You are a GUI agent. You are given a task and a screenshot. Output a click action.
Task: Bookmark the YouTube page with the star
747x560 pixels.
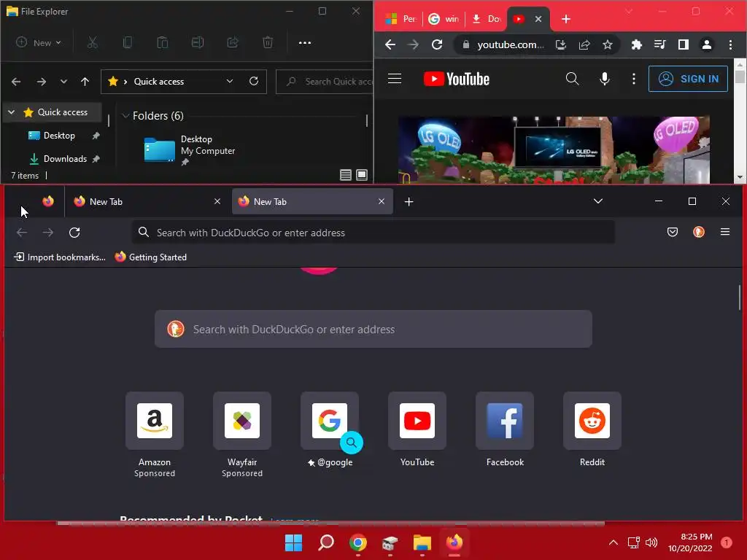(608, 44)
